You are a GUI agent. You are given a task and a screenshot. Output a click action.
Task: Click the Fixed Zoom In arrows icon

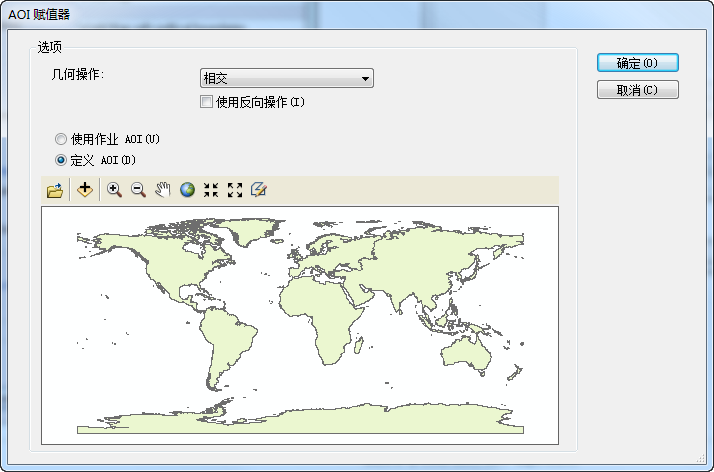tap(211, 190)
